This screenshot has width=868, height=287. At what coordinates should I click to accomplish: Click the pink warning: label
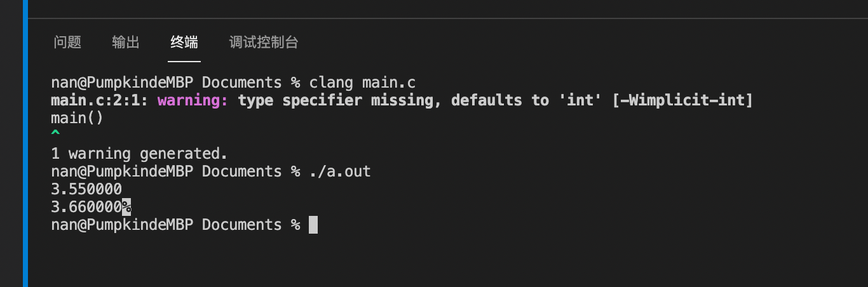click(193, 100)
